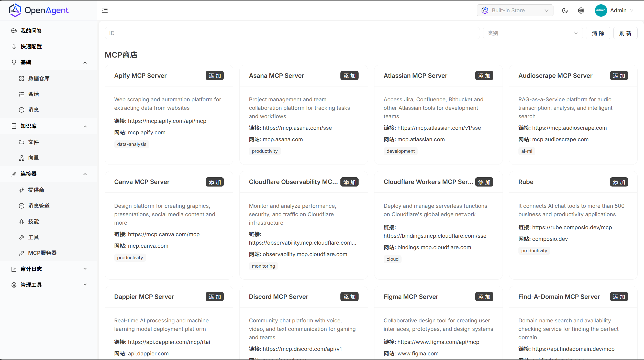Add the Audioscrape MCP Server

tap(619, 76)
